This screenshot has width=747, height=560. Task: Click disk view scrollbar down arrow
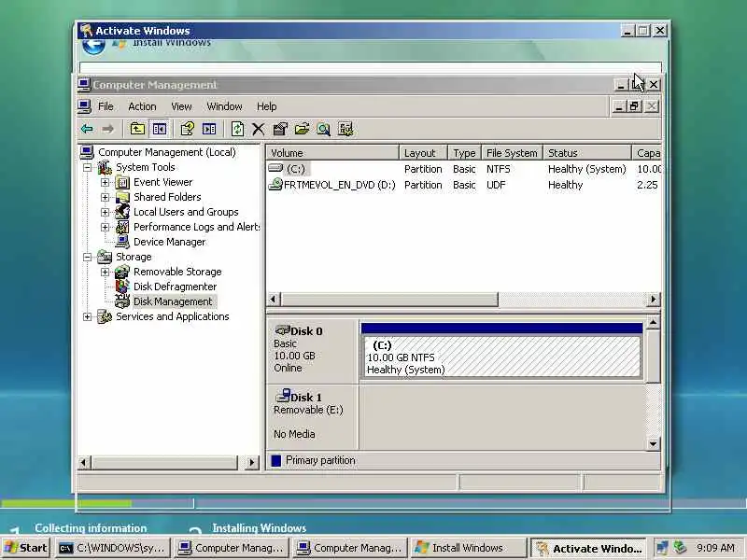[x=653, y=444]
